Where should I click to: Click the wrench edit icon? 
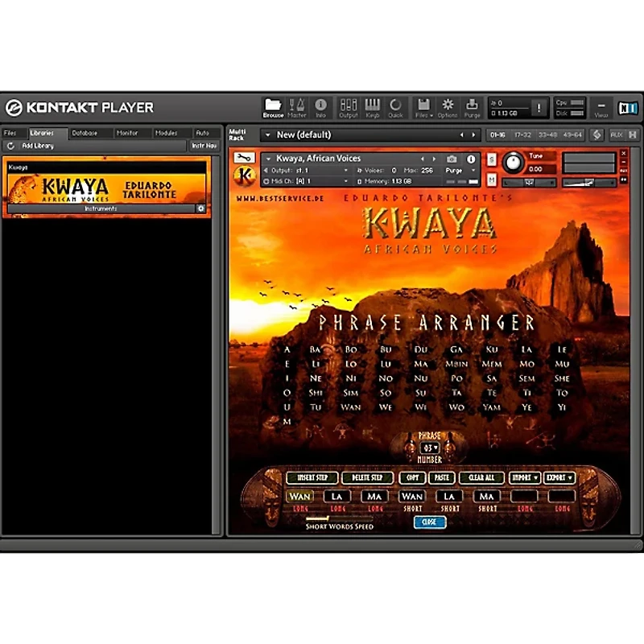[244, 158]
